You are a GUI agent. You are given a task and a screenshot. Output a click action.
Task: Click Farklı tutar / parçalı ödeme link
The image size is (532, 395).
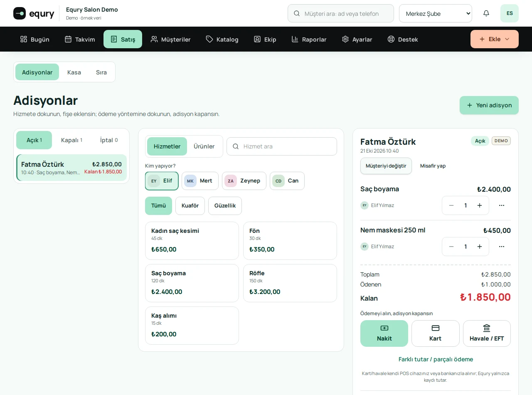pyautogui.click(x=436, y=359)
